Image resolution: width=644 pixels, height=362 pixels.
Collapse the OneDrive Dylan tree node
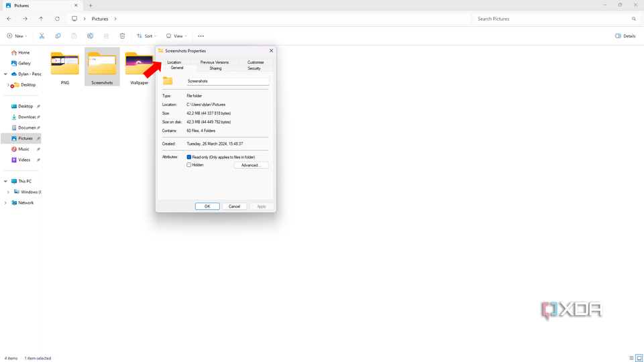coord(5,74)
